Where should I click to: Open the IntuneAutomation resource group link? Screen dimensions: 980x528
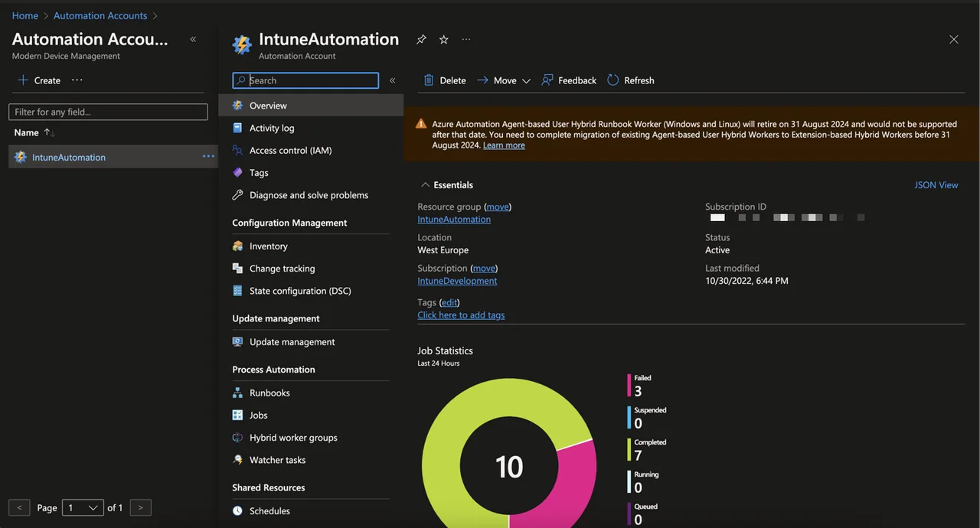[454, 219]
